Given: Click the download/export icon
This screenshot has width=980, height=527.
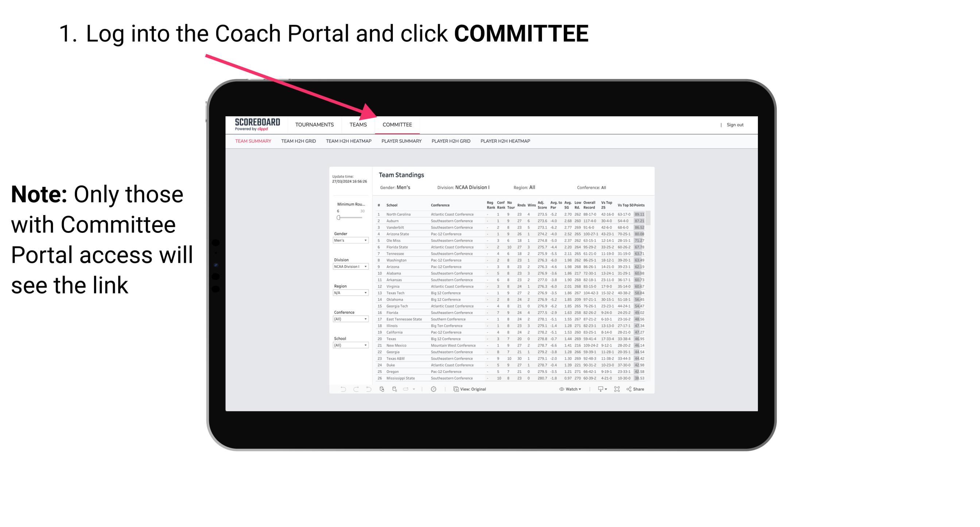Looking at the screenshot, I should pyautogui.click(x=599, y=389).
